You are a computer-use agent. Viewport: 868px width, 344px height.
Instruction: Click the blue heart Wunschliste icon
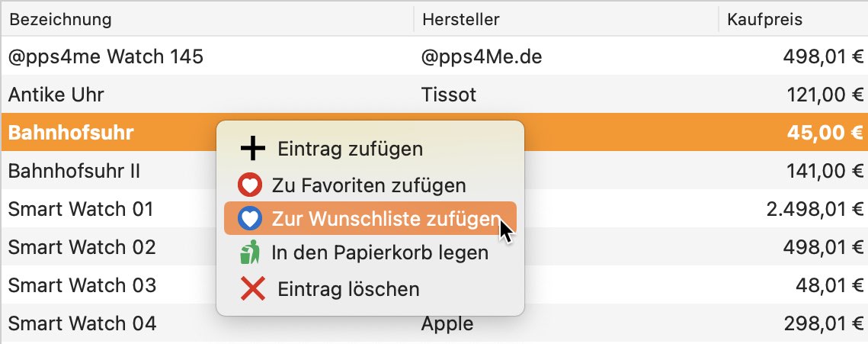point(250,220)
